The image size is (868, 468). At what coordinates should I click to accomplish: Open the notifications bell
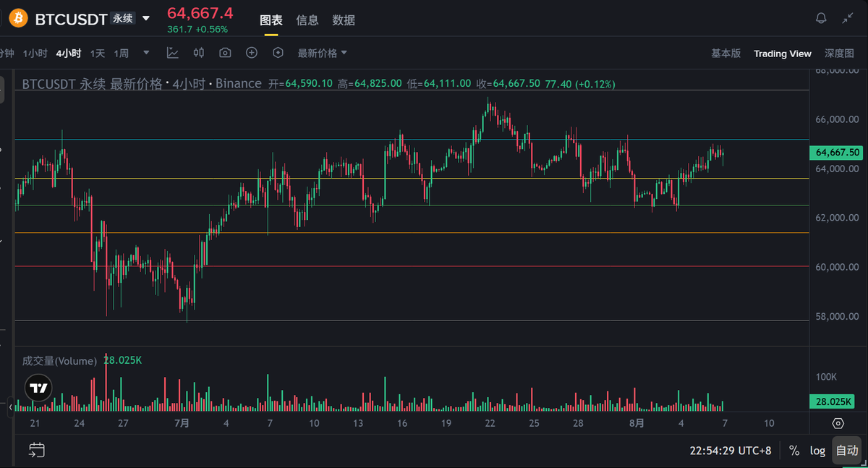click(x=821, y=18)
